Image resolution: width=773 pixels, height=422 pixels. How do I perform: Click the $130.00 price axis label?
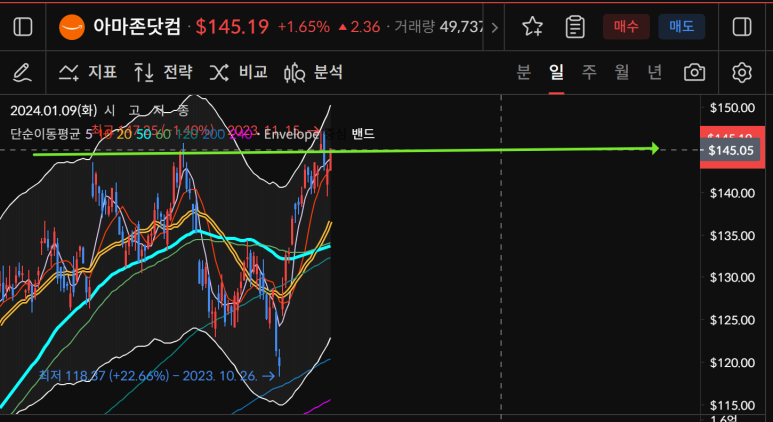click(x=732, y=278)
